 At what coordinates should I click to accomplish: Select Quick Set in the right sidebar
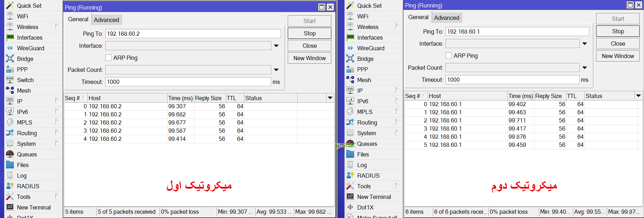point(369,6)
